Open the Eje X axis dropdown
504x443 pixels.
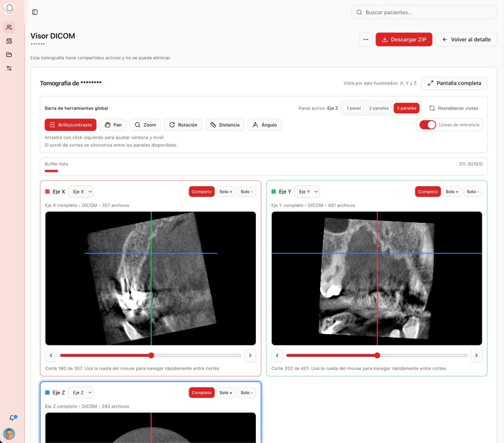coord(81,191)
